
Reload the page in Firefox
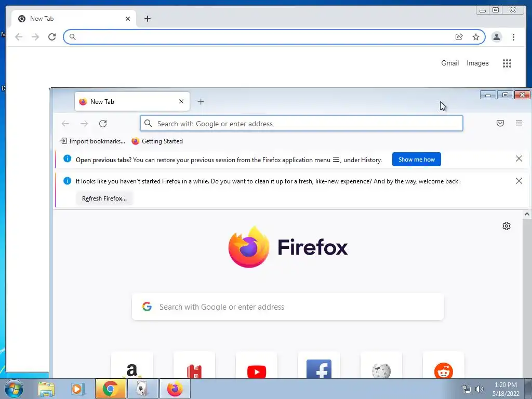coord(103,124)
